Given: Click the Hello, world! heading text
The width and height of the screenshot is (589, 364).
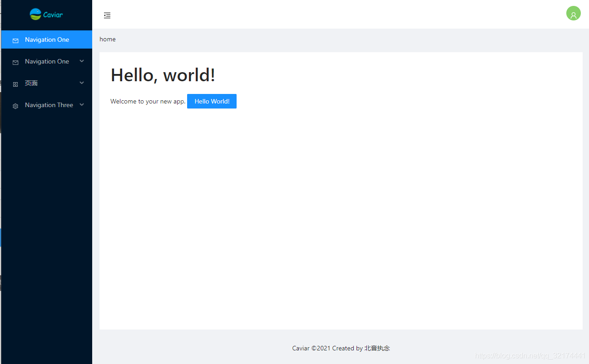Looking at the screenshot, I should [x=163, y=74].
